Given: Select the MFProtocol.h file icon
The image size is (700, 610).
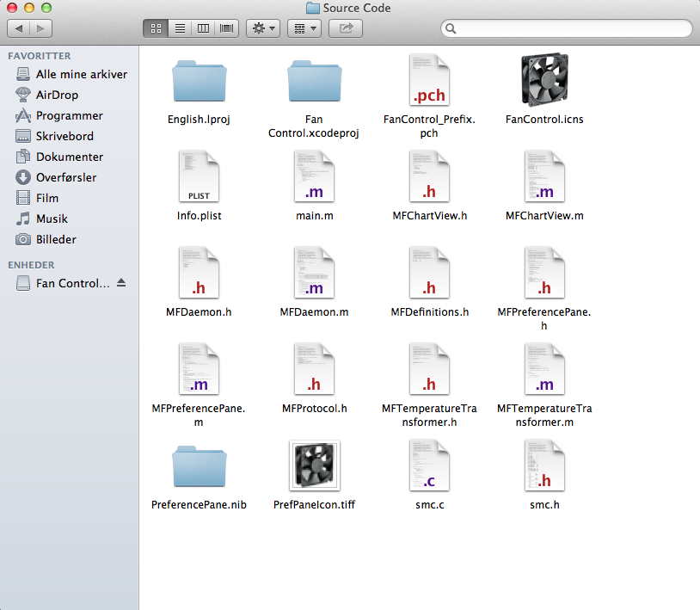Looking at the screenshot, I should tap(314, 369).
